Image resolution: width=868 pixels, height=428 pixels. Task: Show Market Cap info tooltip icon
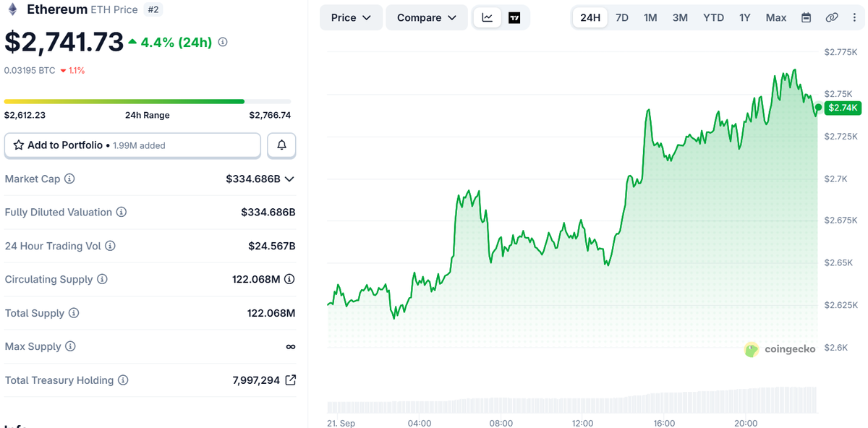[69, 179]
